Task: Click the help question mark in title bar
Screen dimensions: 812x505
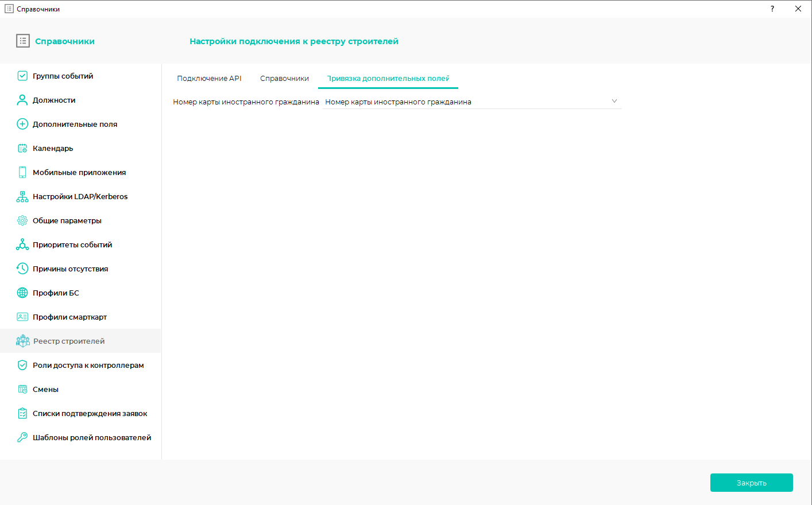Action: point(772,9)
